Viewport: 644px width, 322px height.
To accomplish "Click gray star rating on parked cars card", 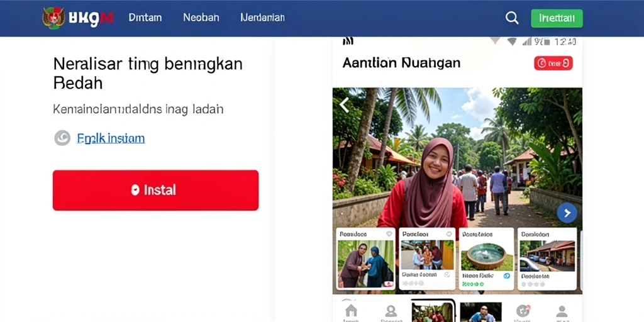I will 532,284.
